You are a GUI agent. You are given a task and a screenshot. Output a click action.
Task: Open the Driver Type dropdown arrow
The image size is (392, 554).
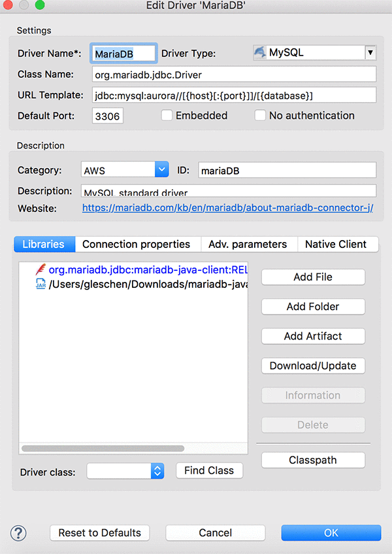[x=370, y=52]
